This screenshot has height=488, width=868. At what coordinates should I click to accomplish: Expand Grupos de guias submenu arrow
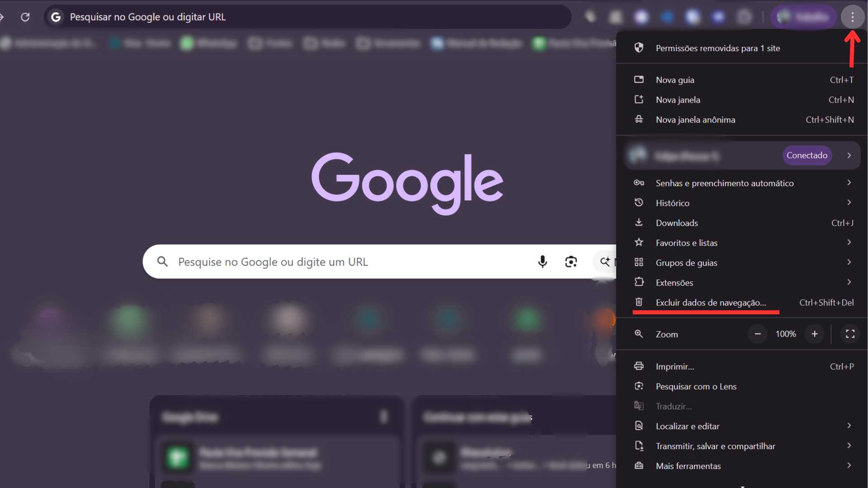(x=849, y=262)
